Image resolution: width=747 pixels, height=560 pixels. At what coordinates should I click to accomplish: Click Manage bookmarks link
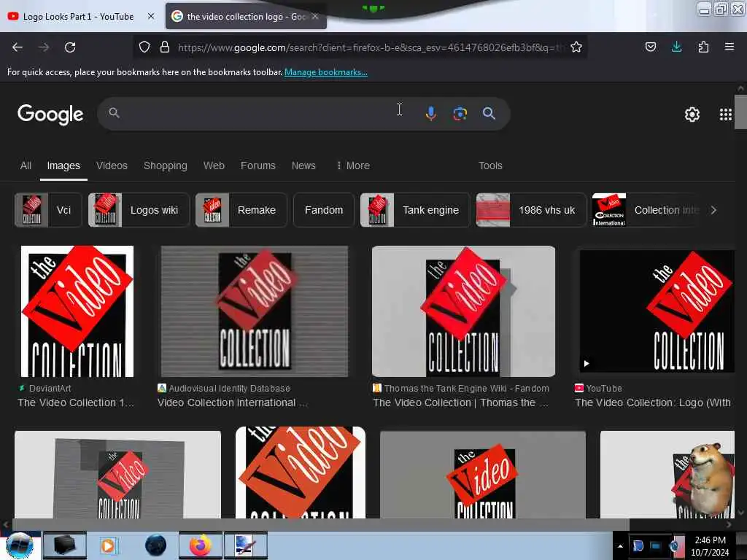pos(326,72)
